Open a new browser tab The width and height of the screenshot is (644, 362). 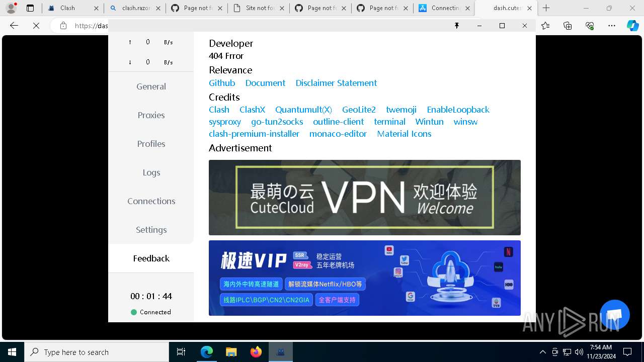(x=546, y=8)
